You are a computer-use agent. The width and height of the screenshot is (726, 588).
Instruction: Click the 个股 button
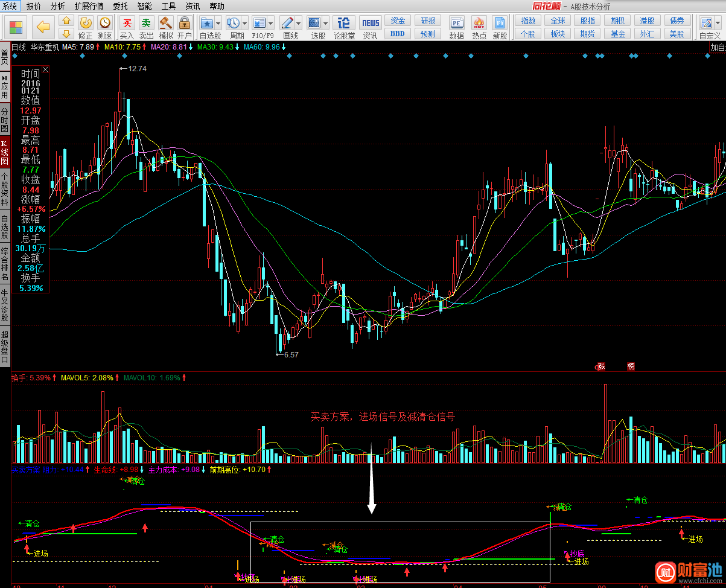[527, 34]
